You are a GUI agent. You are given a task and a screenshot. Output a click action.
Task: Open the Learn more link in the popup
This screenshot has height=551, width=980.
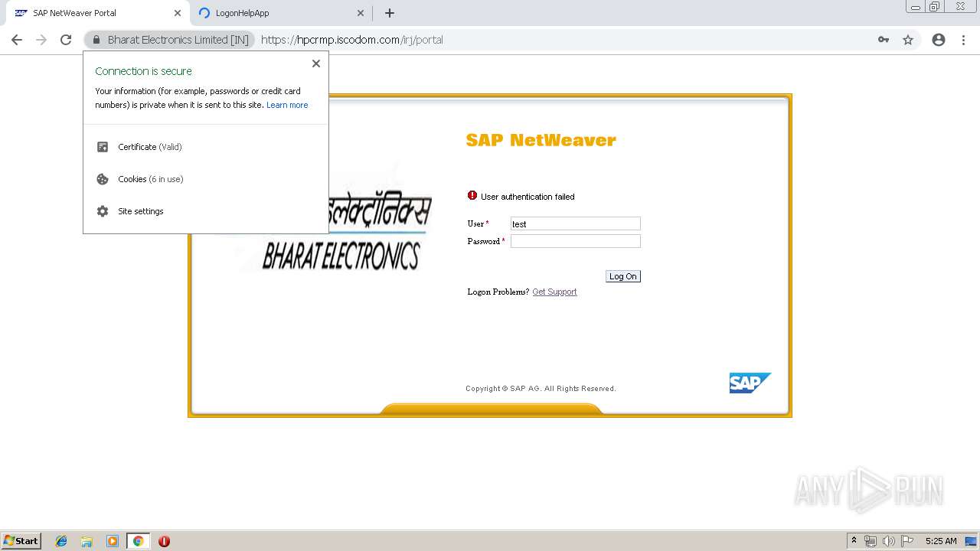(287, 105)
